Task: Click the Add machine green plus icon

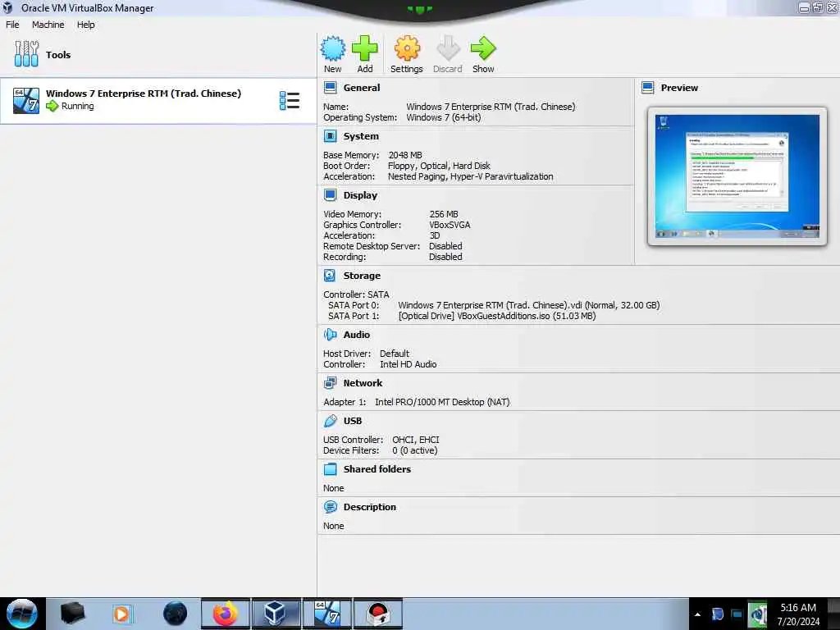Action: pyautogui.click(x=365, y=48)
